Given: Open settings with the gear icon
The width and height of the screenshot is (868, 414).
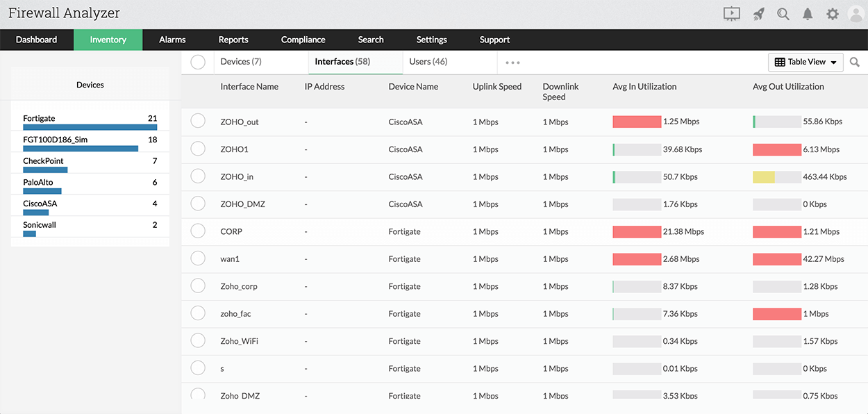Looking at the screenshot, I should [x=832, y=13].
